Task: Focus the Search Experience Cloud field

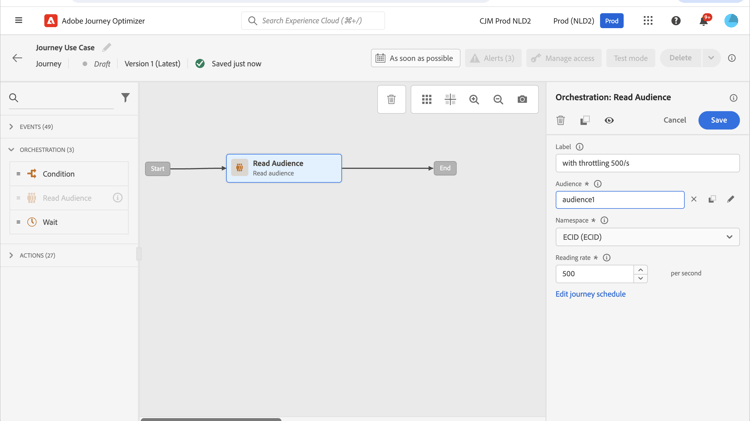Action: coord(313,21)
